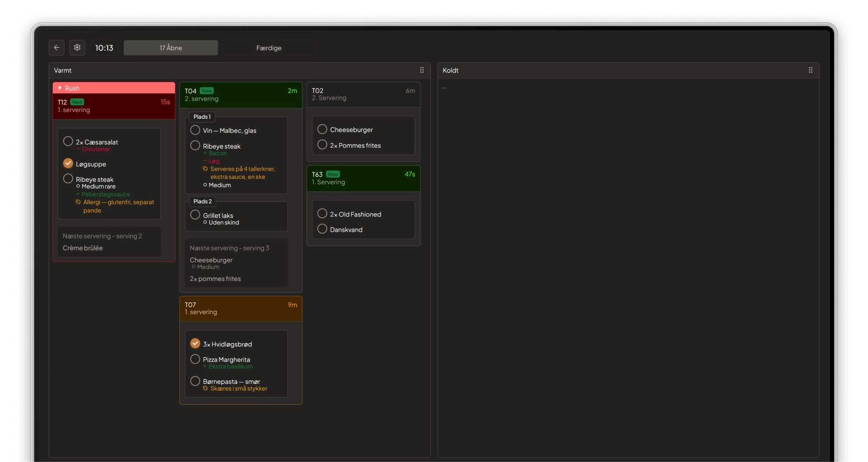Image resolution: width=868 pixels, height=462 pixels.
Task: Uncheck 3x Hvidløgsbrød on T07
Action: pos(195,343)
